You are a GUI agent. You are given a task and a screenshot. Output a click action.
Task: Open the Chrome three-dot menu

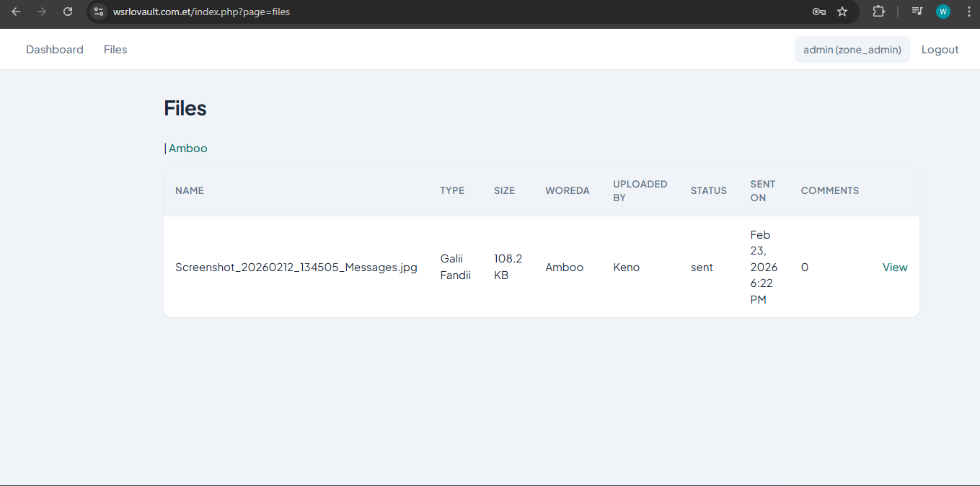[968, 12]
